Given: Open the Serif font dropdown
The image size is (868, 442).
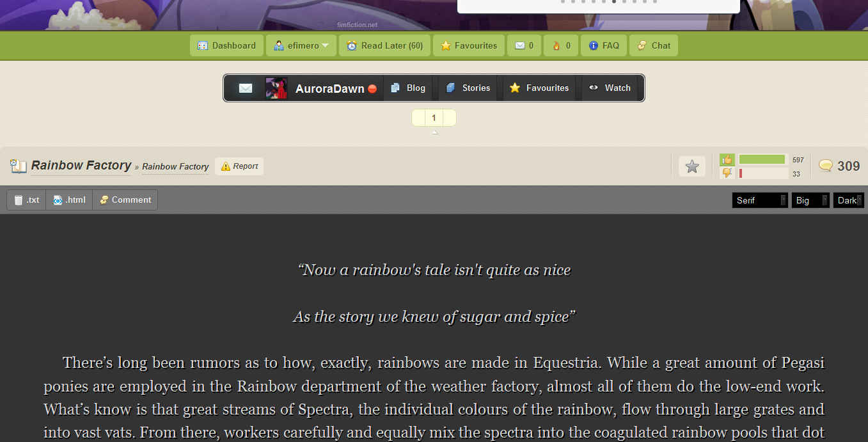Looking at the screenshot, I should pos(760,200).
